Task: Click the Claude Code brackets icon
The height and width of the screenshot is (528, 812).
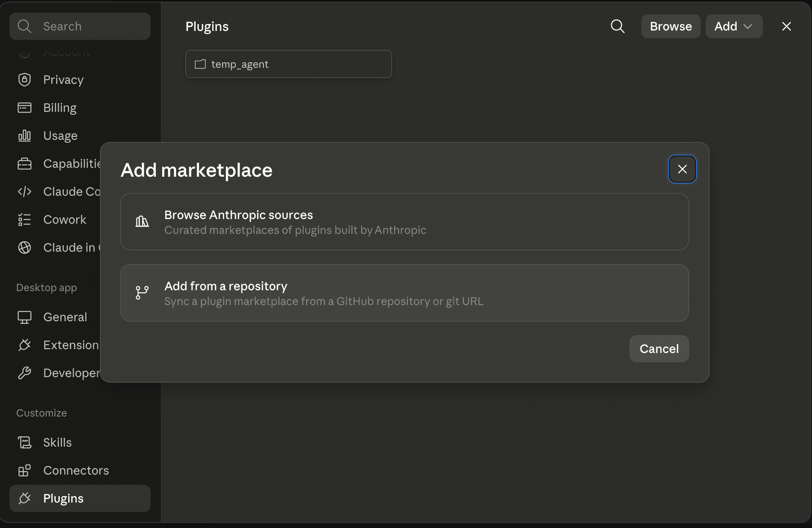Action: tap(25, 192)
